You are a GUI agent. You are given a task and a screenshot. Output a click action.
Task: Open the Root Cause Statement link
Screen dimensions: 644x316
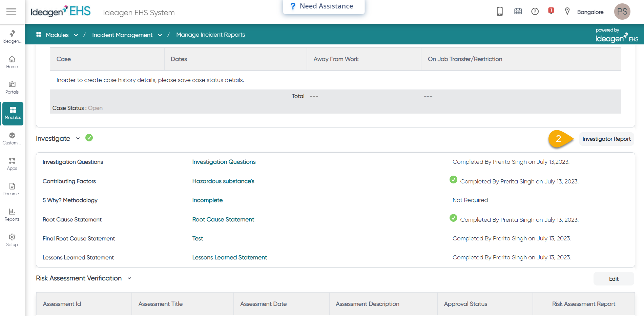click(223, 220)
